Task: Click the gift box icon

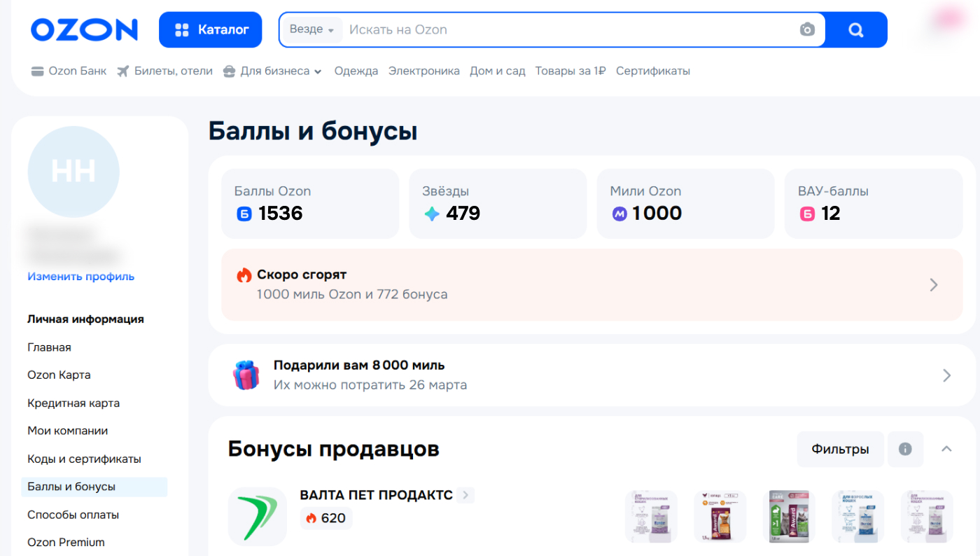Action: click(x=246, y=375)
